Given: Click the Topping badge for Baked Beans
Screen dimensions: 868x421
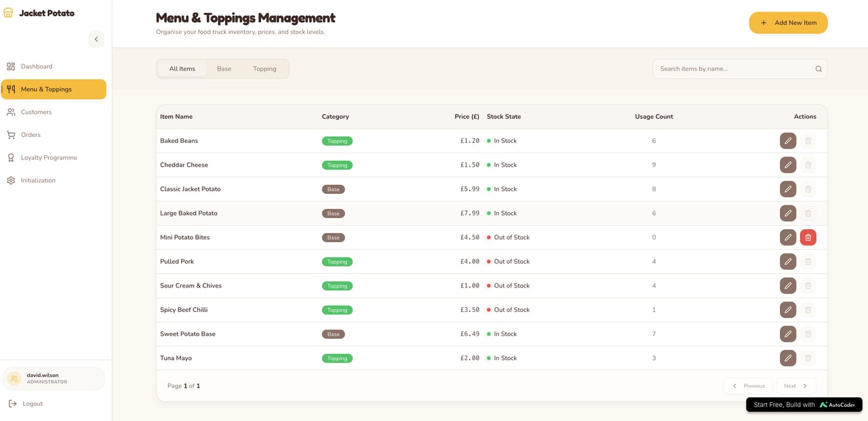Looking at the screenshot, I should click(x=337, y=141).
